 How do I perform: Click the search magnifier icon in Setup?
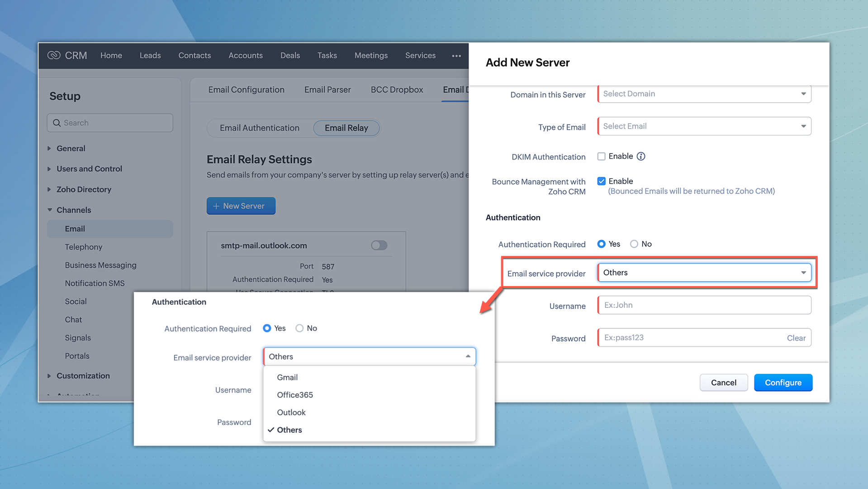(57, 123)
